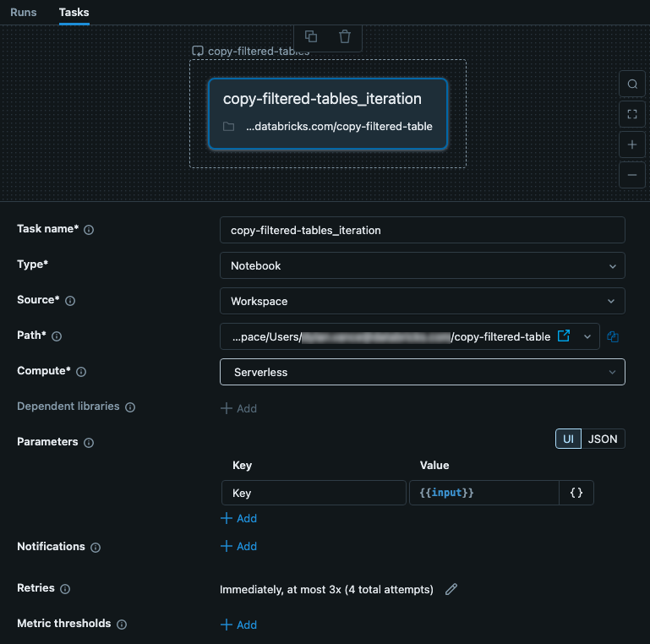Open the Compute Serverless dropdown

coord(423,372)
